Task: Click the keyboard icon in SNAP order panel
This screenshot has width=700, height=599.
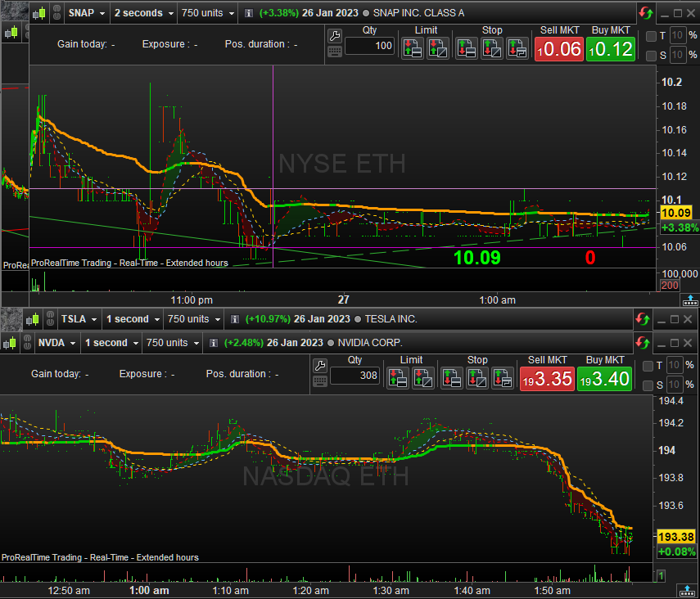Action: 334,52
